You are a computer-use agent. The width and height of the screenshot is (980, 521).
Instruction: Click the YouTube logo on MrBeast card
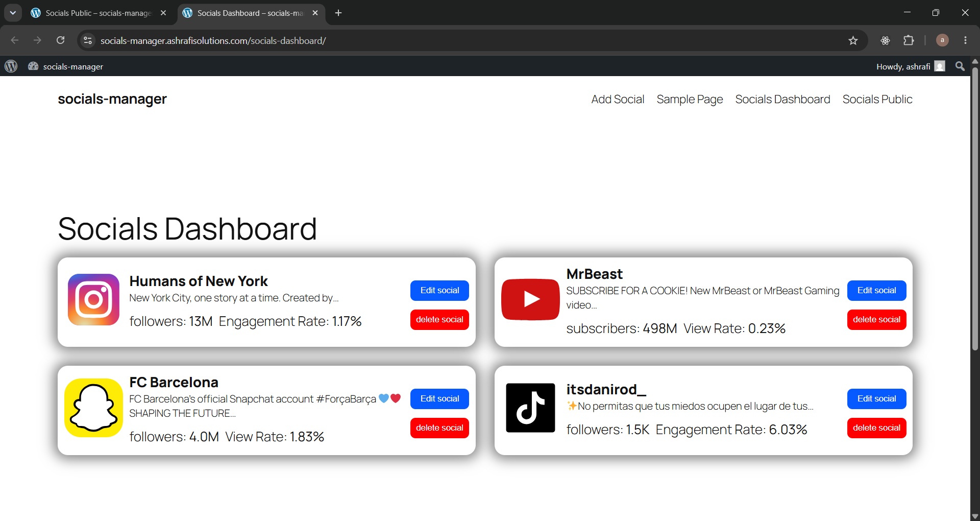tap(530, 299)
